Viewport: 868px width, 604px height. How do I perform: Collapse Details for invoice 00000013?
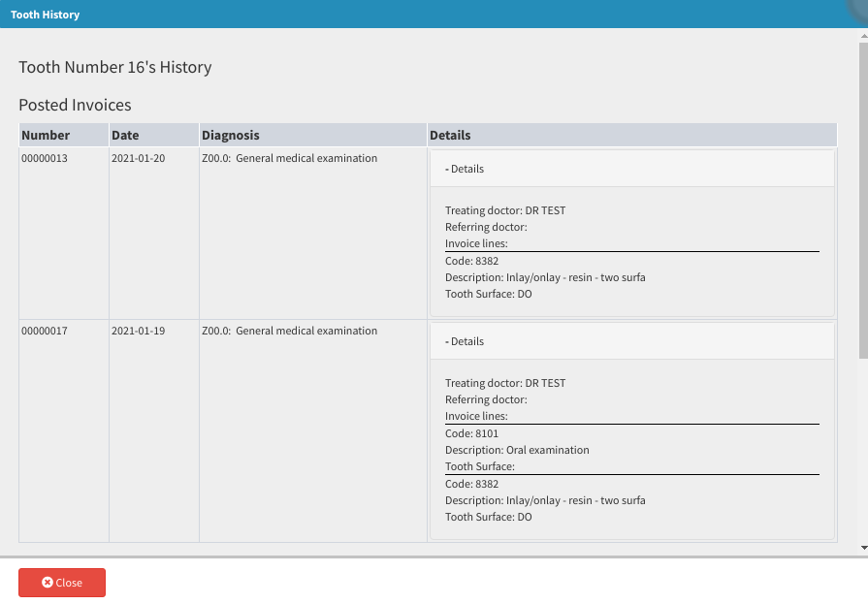coord(465,169)
